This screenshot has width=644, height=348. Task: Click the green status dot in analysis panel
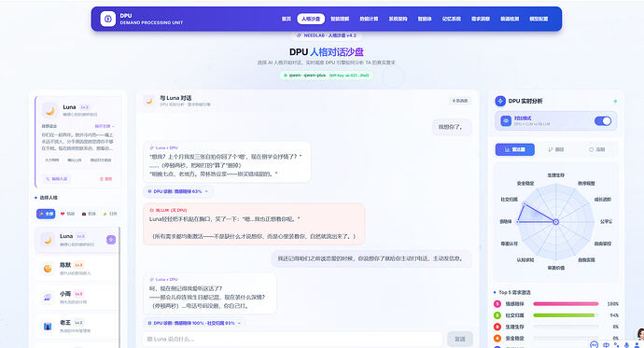click(x=615, y=101)
